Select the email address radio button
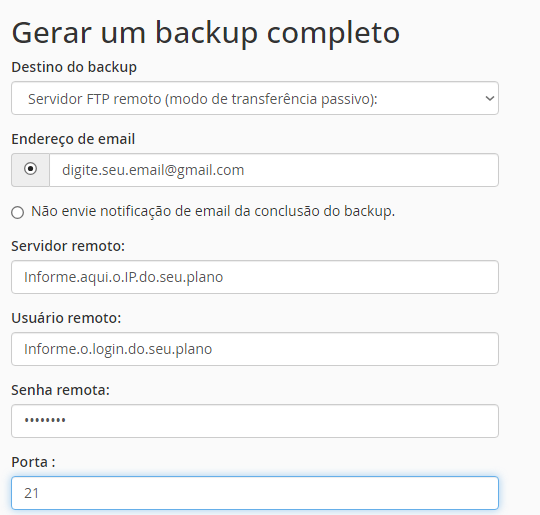 coord(30,169)
